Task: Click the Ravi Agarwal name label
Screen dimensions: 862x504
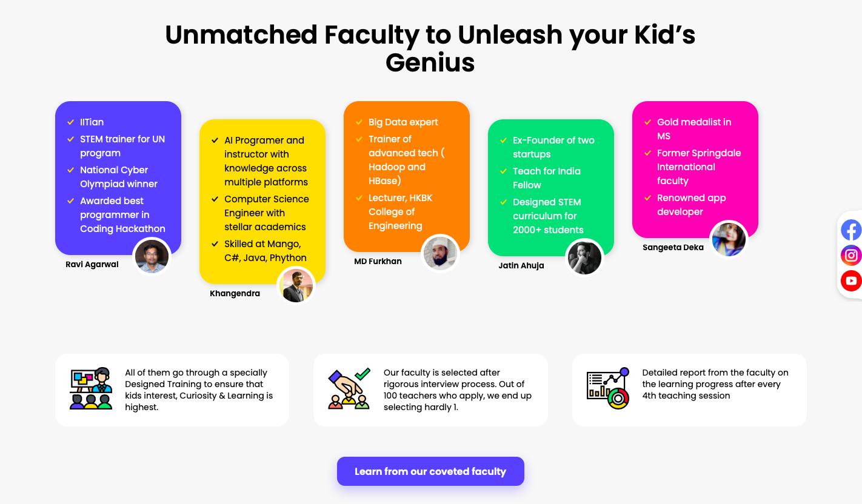Action: pyautogui.click(x=92, y=264)
